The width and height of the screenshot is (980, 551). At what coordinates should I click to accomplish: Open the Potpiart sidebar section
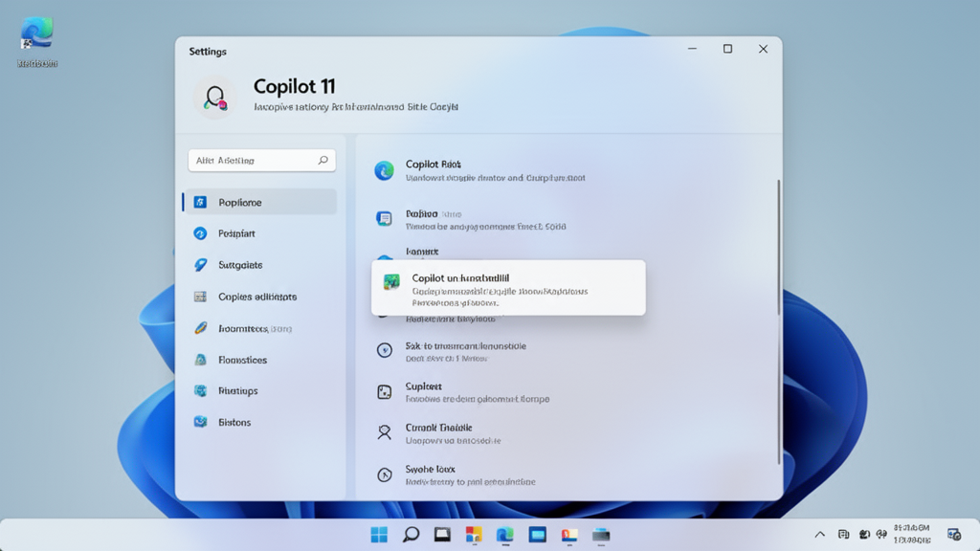coord(260,233)
